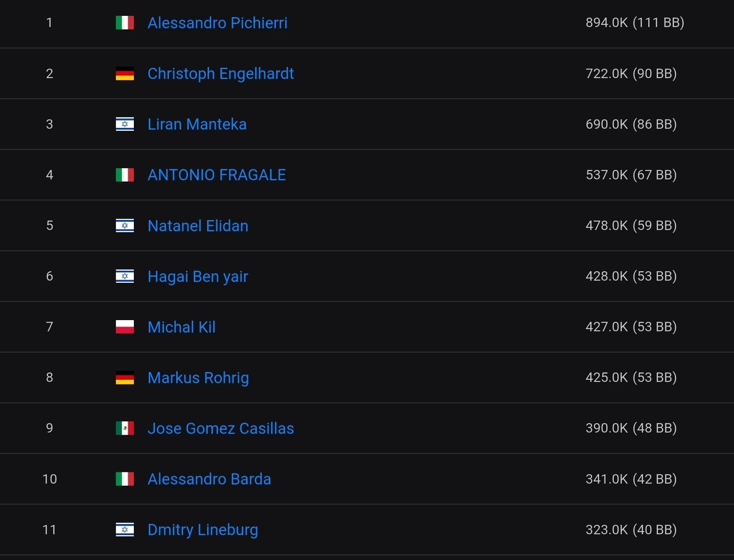Viewport: 734px width, 560px height.
Task: Open Natanel Elidan's profile link
Action: click(x=198, y=226)
